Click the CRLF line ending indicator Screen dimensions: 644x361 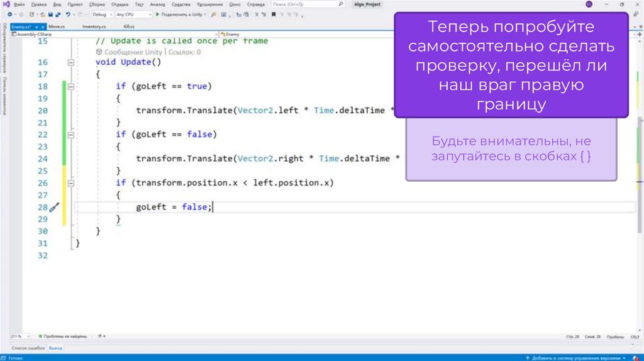pos(635,336)
